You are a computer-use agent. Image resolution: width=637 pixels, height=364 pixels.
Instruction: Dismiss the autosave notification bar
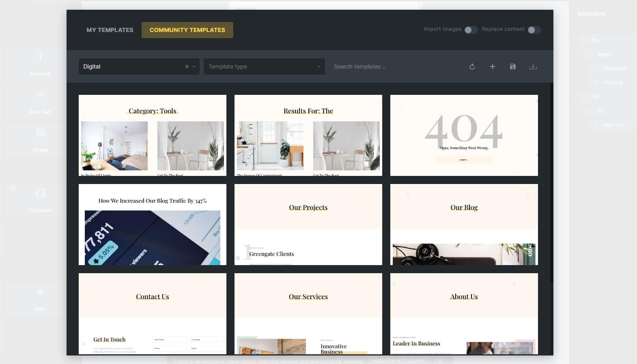(x=440, y=361)
